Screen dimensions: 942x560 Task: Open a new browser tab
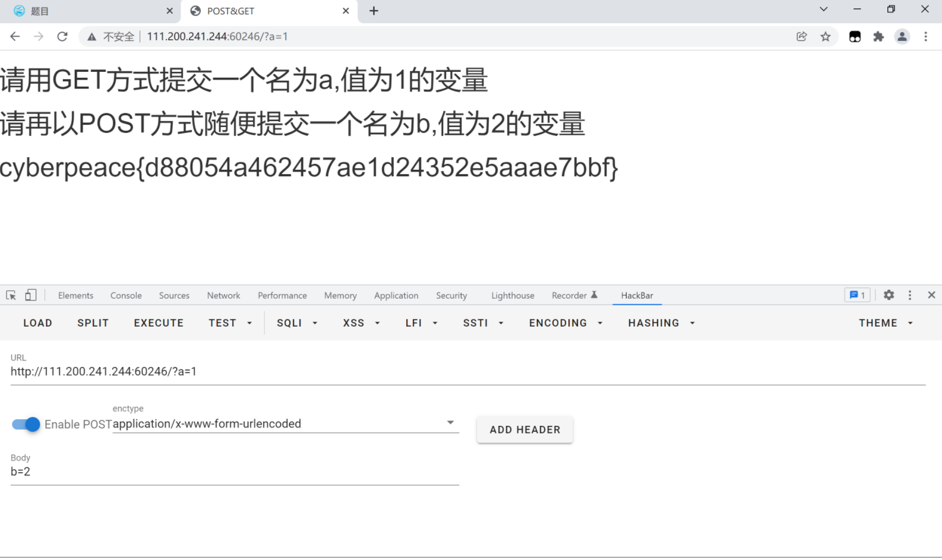point(374,11)
